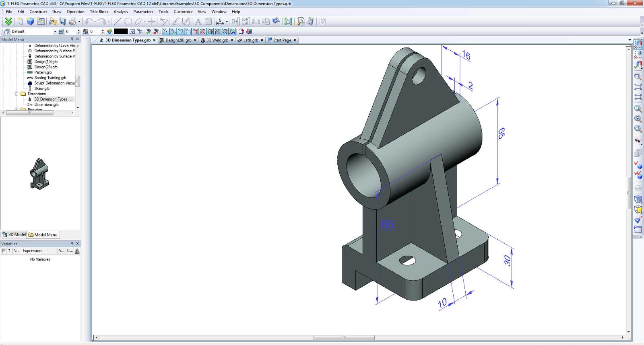Click the pushpin snap icon in right toolbar
Viewport: 644px width, 345px height.
tap(639, 54)
